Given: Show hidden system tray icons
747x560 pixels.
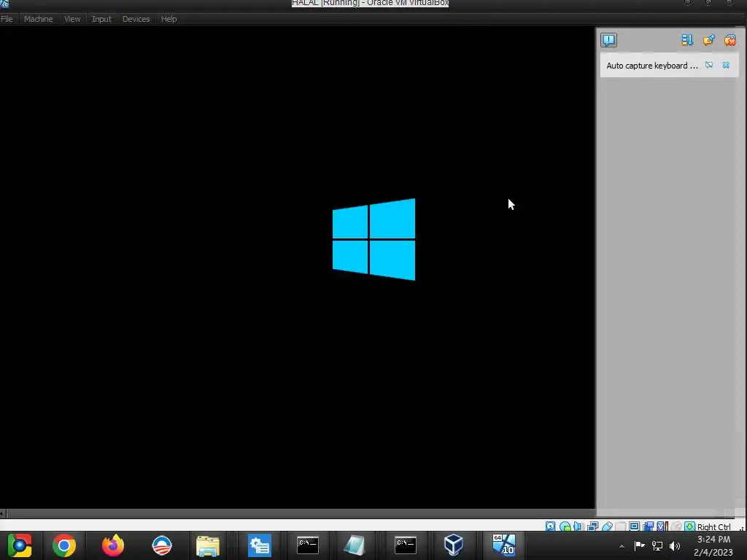Looking at the screenshot, I should coord(622,546).
